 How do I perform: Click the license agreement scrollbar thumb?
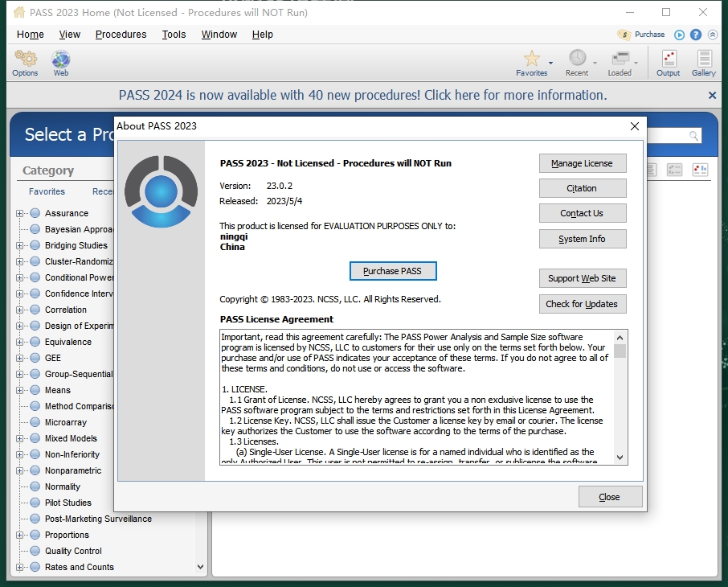[620, 351]
